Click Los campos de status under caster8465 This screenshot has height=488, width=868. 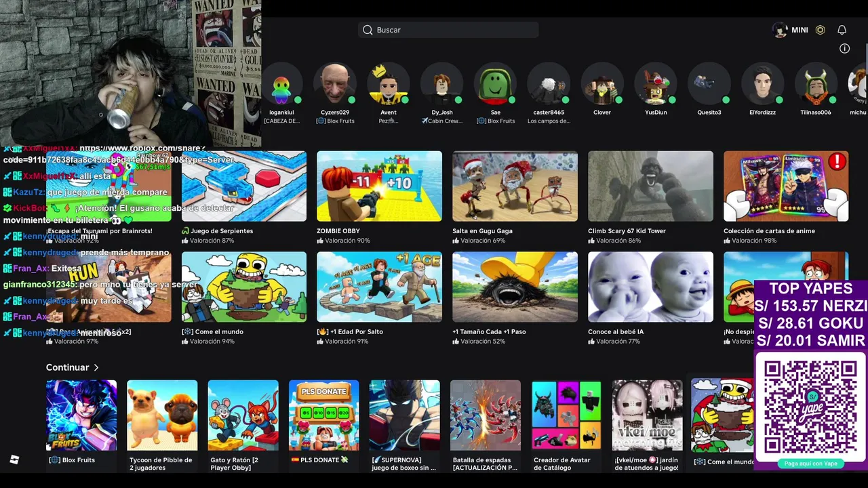pyautogui.click(x=549, y=121)
